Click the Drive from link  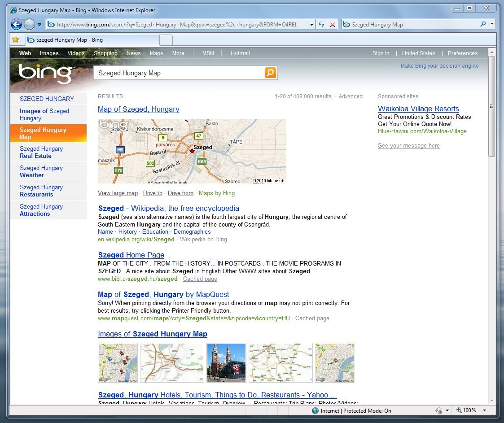click(180, 193)
